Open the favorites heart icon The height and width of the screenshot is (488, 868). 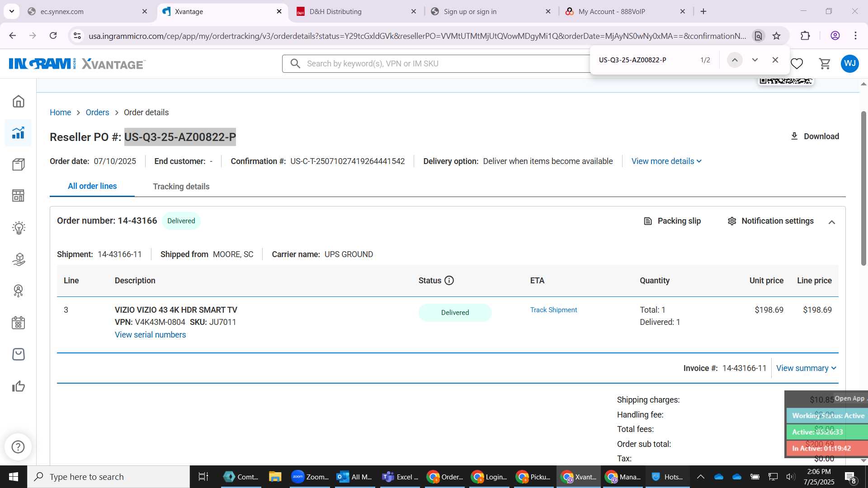[797, 64]
